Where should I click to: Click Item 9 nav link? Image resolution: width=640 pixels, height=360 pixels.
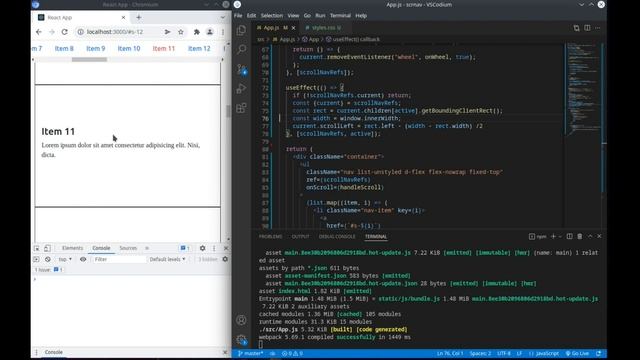[x=96, y=49]
